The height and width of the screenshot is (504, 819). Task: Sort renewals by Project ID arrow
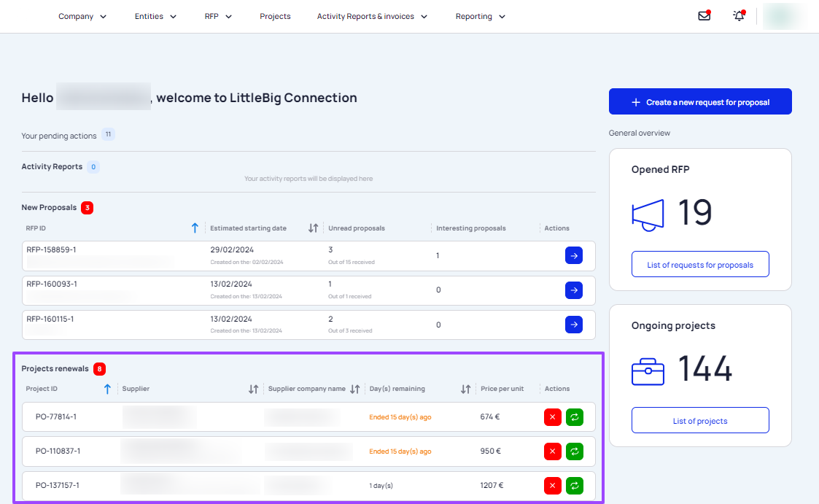click(x=107, y=389)
